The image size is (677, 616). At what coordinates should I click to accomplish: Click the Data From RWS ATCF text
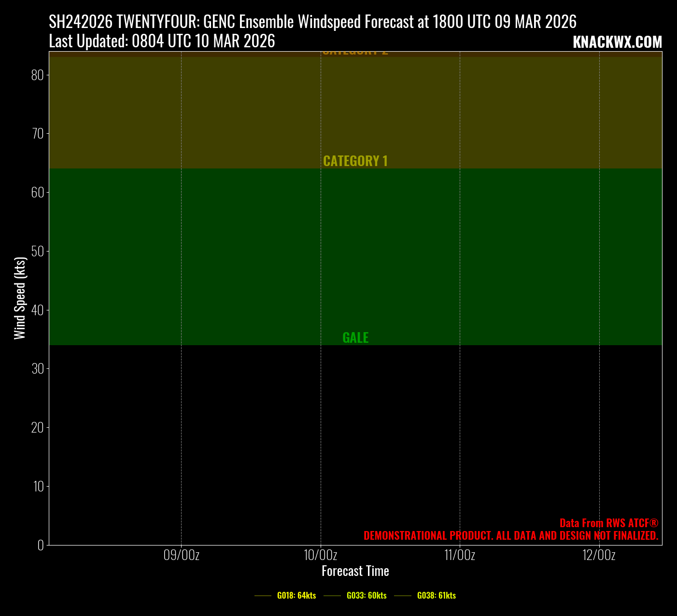[x=608, y=523]
